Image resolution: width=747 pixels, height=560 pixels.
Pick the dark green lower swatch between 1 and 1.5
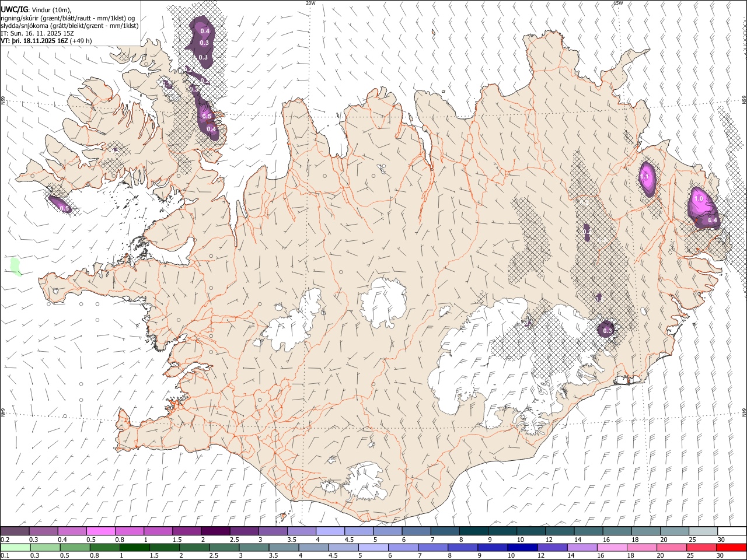click(x=134, y=547)
